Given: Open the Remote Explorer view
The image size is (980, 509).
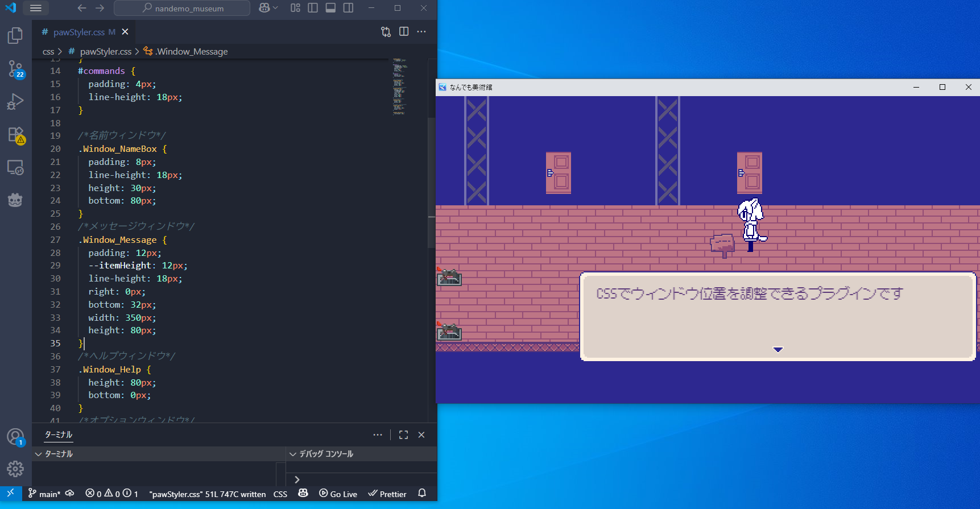Looking at the screenshot, I should click(15, 168).
